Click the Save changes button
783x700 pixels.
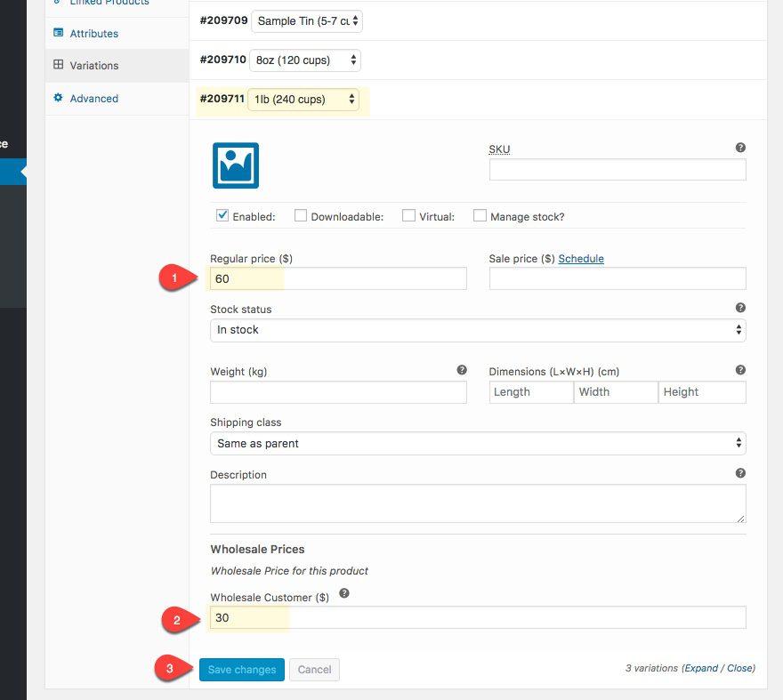(242, 670)
